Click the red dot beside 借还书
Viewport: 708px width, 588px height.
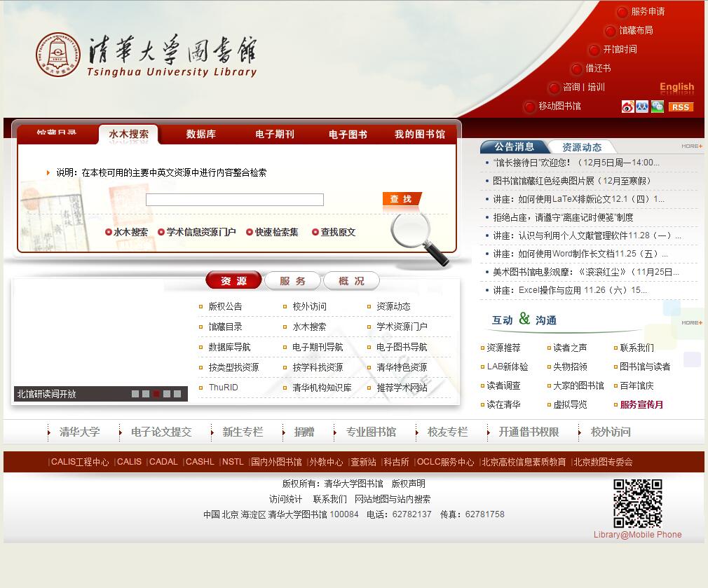pos(577,69)
